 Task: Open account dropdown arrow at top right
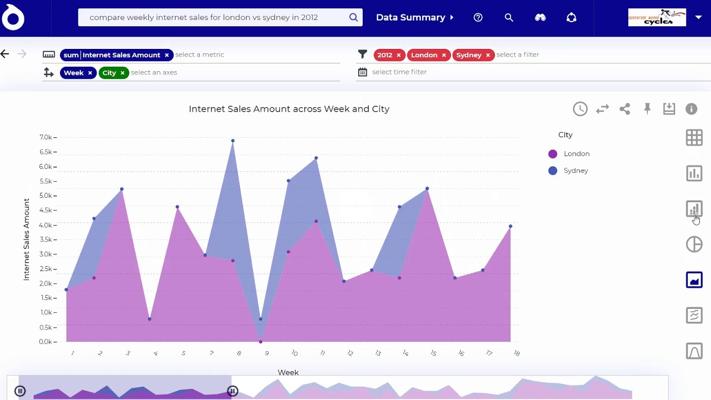tap(699, 17)
